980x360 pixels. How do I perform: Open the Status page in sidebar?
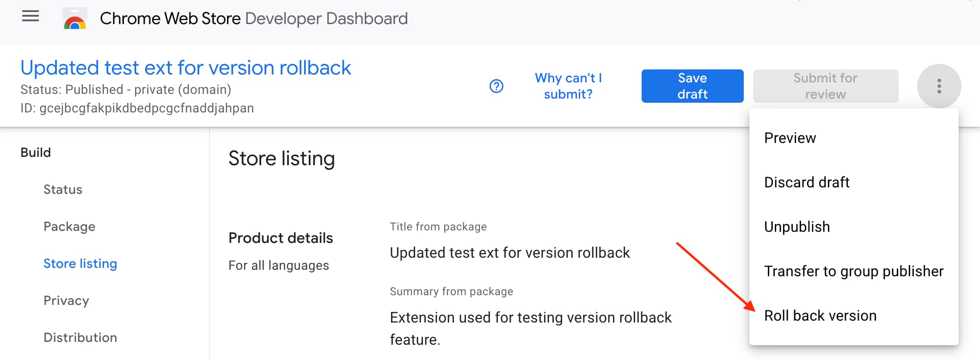point(63,189)
